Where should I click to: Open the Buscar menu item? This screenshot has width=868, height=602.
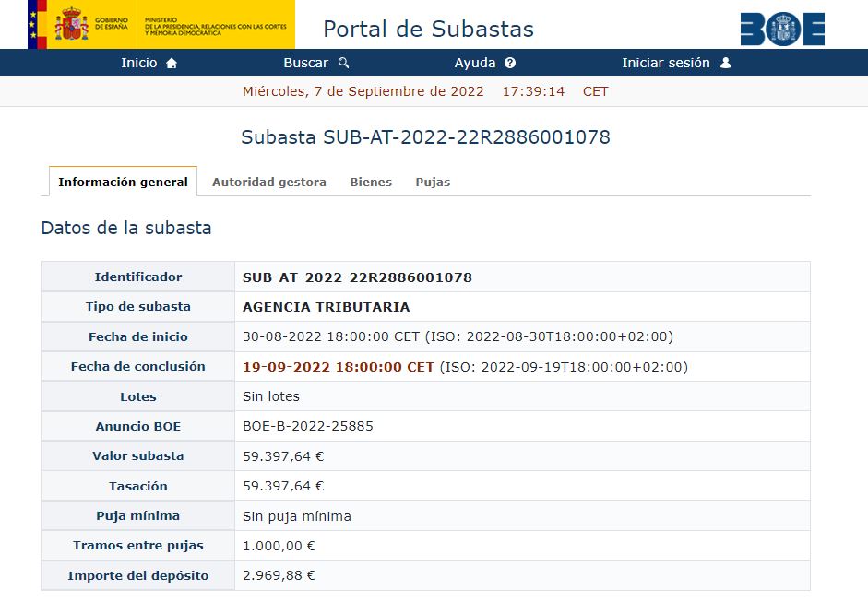(x=305, y=64)
